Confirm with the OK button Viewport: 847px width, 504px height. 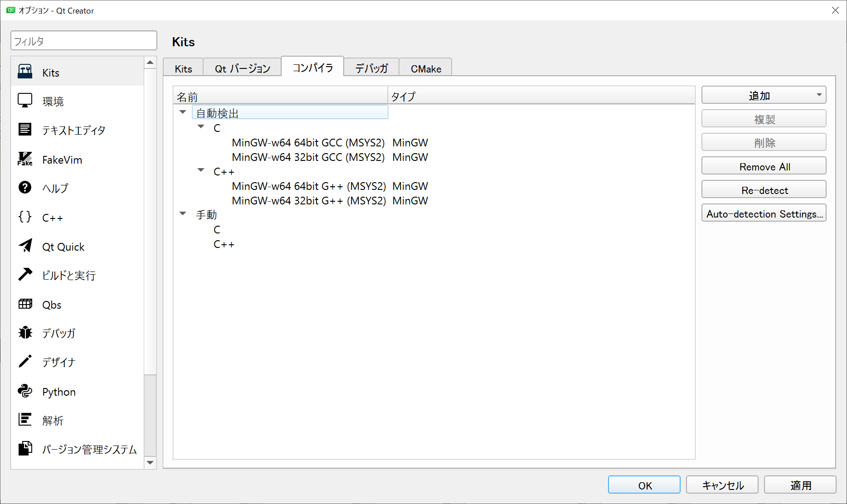pyautogui.click(x=644, y=485)
